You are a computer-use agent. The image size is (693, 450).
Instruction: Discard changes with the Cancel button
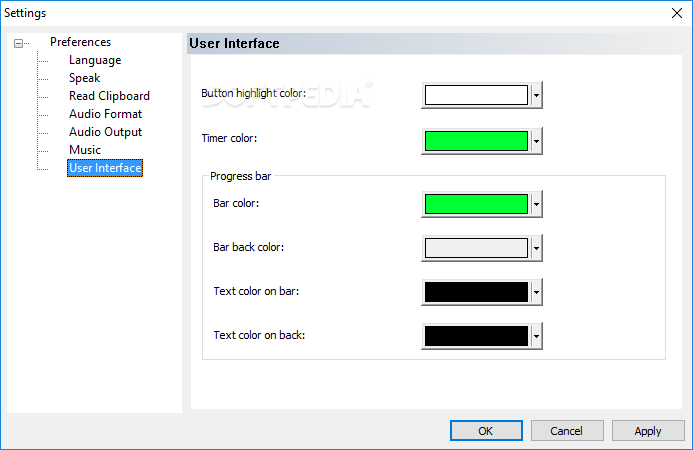click(567, 431)
